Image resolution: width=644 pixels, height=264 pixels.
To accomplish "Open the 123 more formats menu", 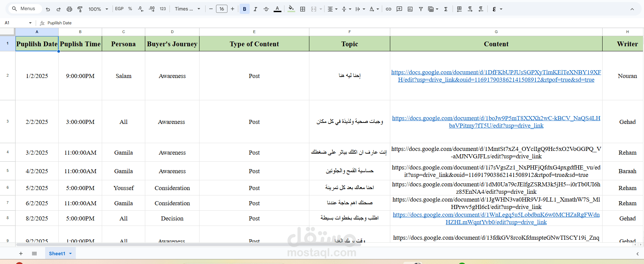I will tap(163, 9).
